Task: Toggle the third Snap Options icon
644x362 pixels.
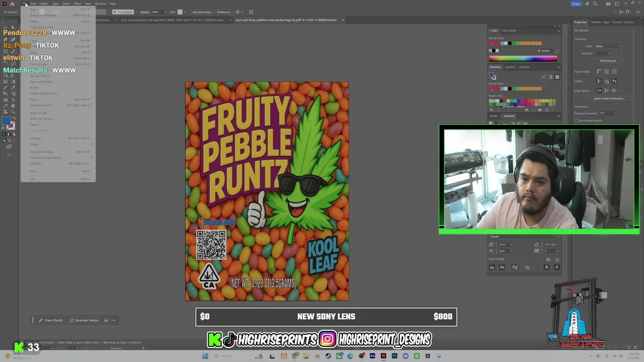Action: 614,90
